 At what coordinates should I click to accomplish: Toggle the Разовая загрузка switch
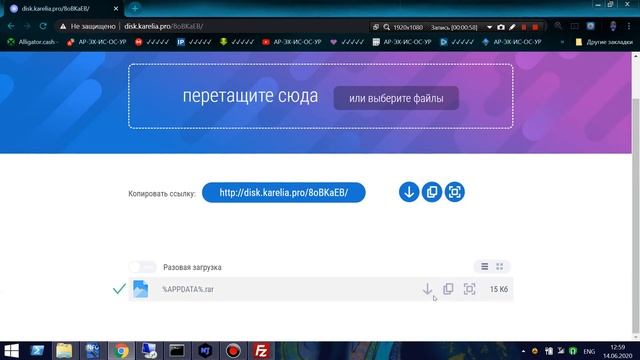tap(142, 267)
